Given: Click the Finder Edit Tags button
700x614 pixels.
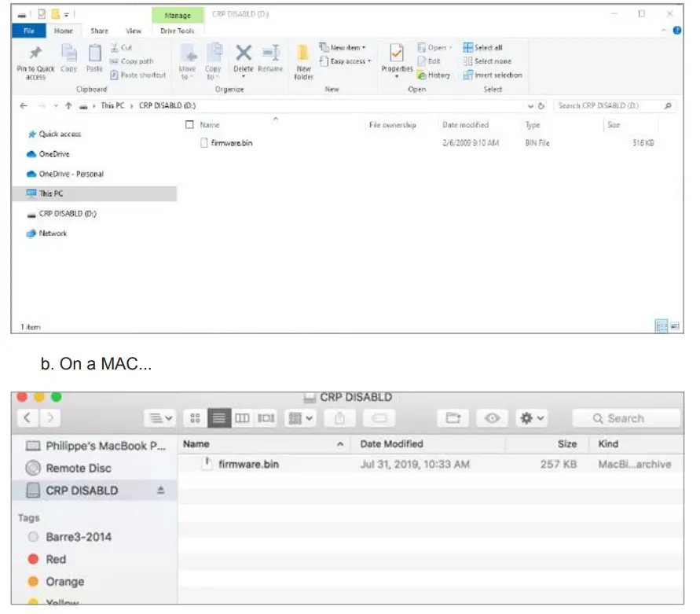Looking at the screenshot, I should click(379, 418).
